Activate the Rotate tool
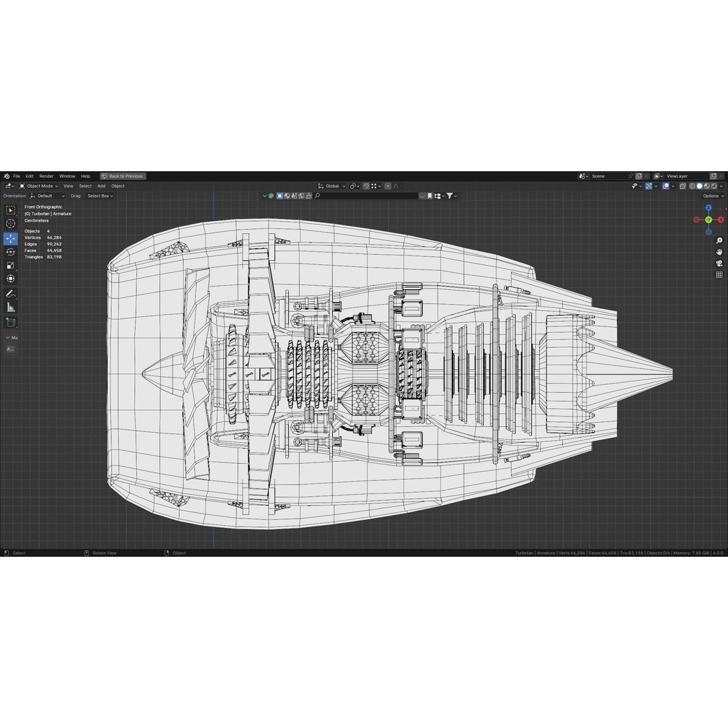 point(10,251)
